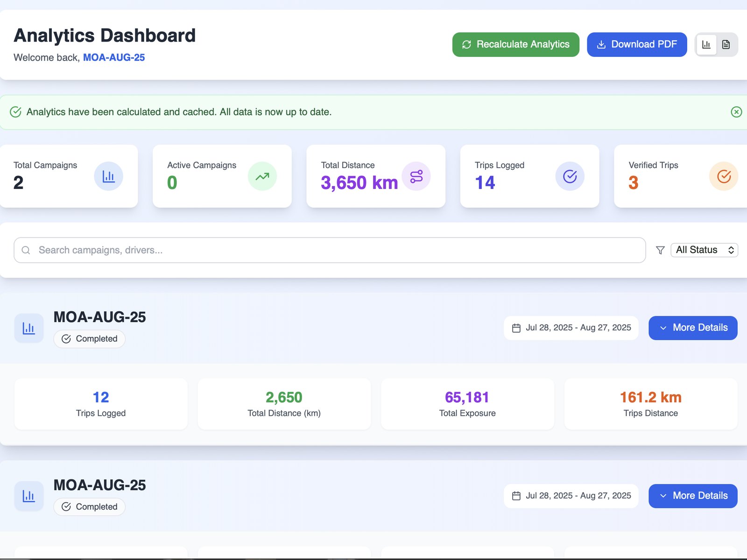Image resolution: width=747 pixels, height=560 pixels.
Task: Click second MOA-AUG-25 campaign chart icon
Action: [x=29, y=496]
